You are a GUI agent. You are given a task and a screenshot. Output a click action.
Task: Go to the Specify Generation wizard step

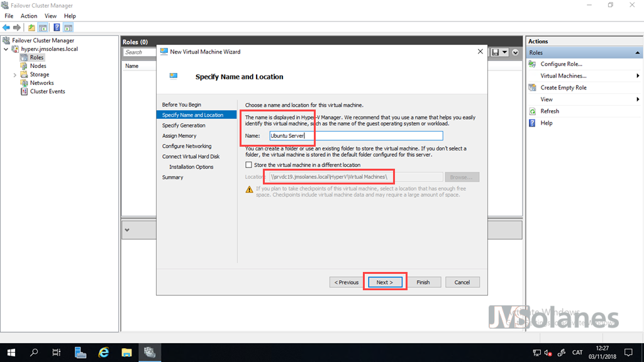[184, 125]
